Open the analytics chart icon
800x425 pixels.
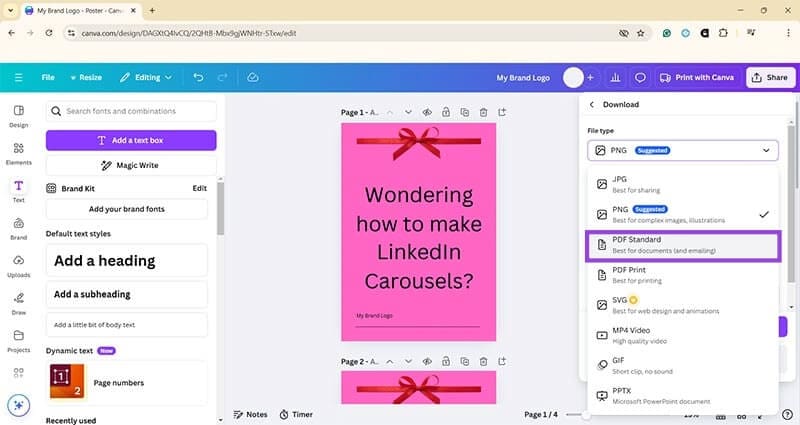click(615, 78)
